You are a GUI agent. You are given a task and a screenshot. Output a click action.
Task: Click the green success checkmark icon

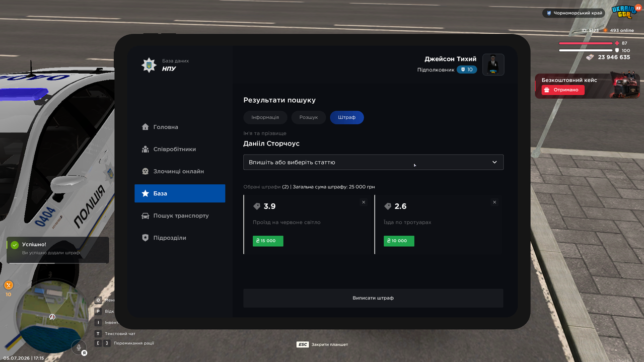(15, 245)
